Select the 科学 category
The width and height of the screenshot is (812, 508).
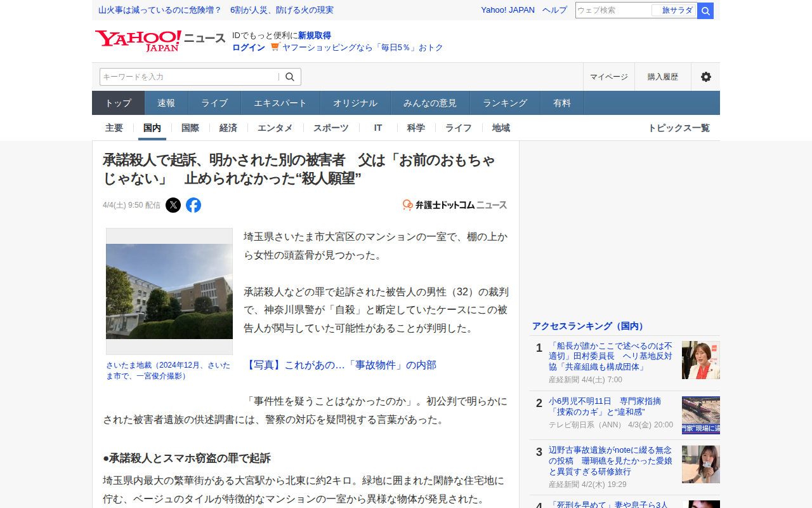[416, 128]
